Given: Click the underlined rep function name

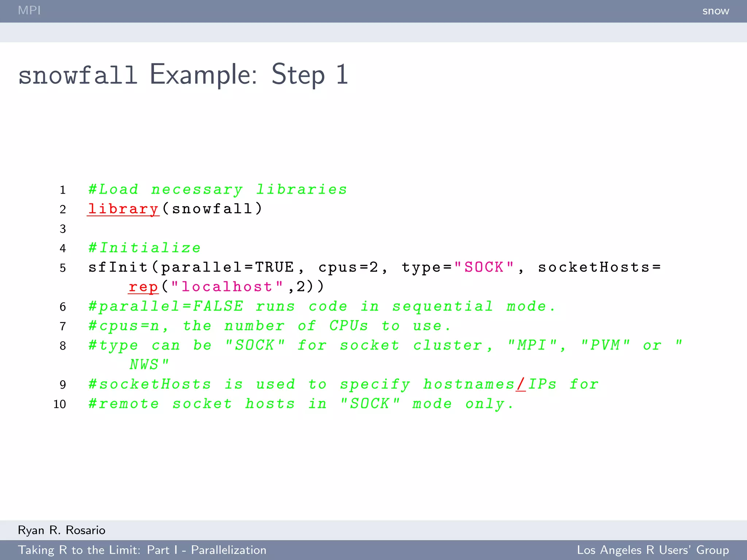Looking at the screenshot, I should (143, 287).
